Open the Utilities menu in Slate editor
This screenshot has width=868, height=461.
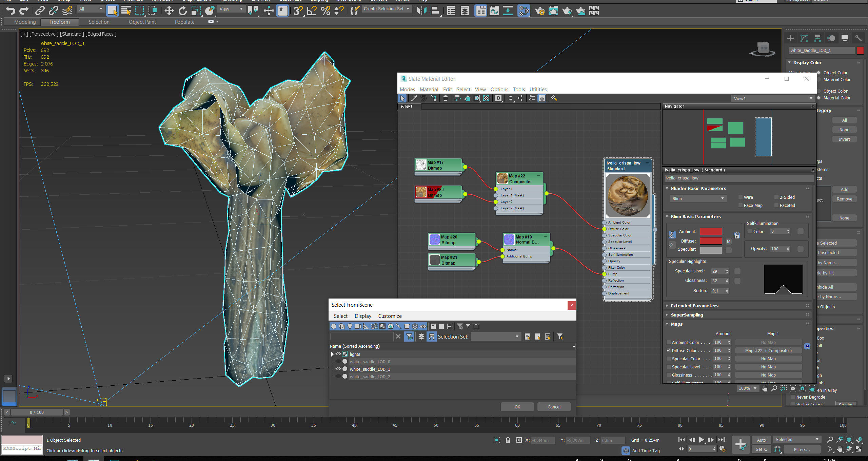click(538, 90)
